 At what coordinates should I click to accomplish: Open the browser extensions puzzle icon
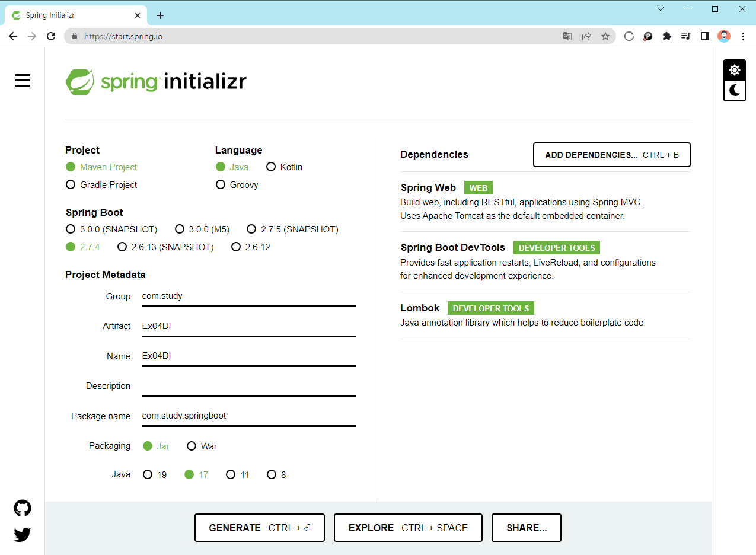tap(667, 36)
